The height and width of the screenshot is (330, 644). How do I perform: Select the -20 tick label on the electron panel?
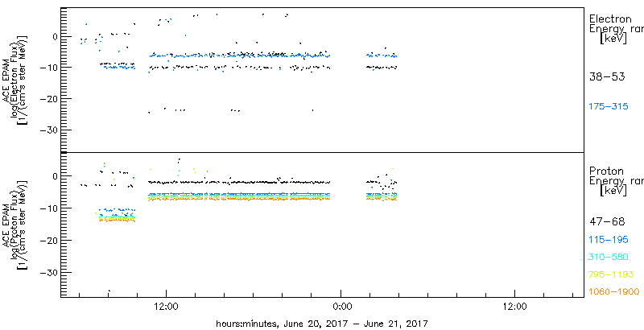[47, 99]
